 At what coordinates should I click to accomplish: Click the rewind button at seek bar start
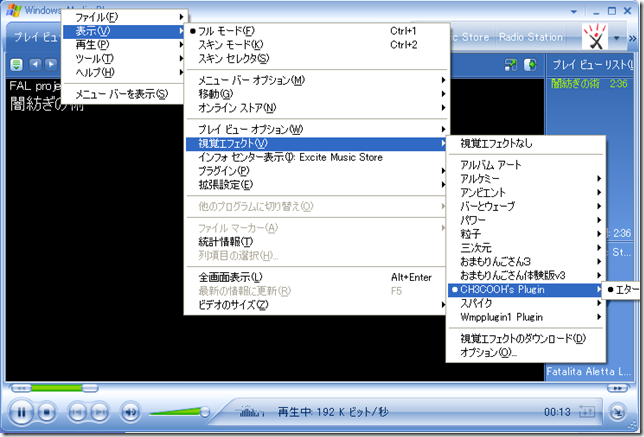tap(21, 388)
